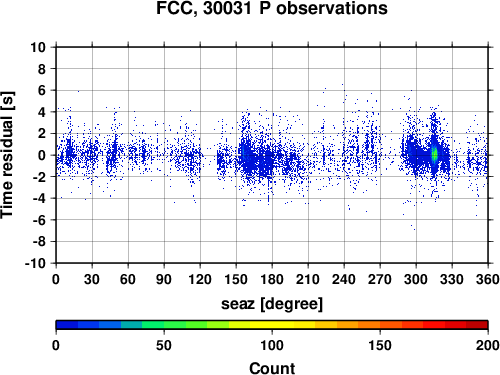Click the colorbar tick label 100

[x=272, y=345]
